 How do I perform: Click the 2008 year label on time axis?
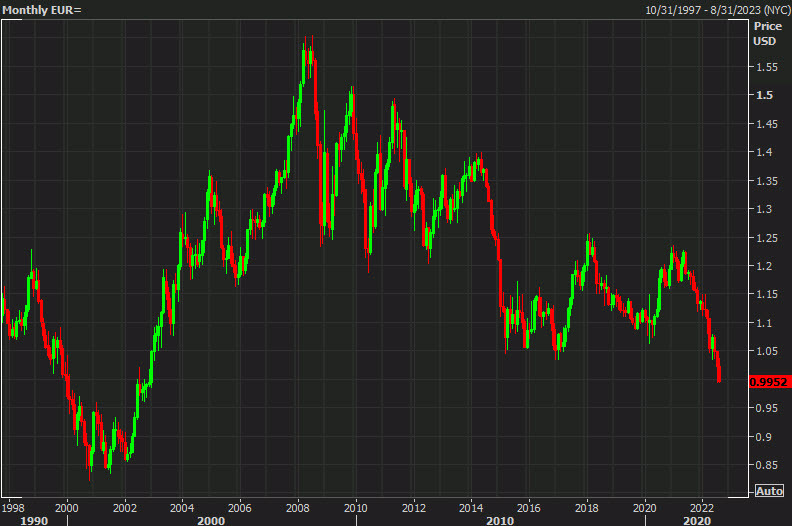click(x=298, y=508)
